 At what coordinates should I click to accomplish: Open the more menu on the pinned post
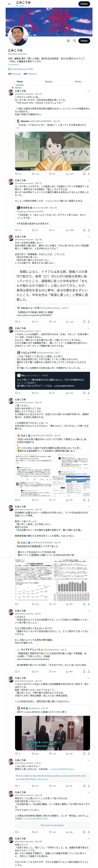tap(89, 91)
